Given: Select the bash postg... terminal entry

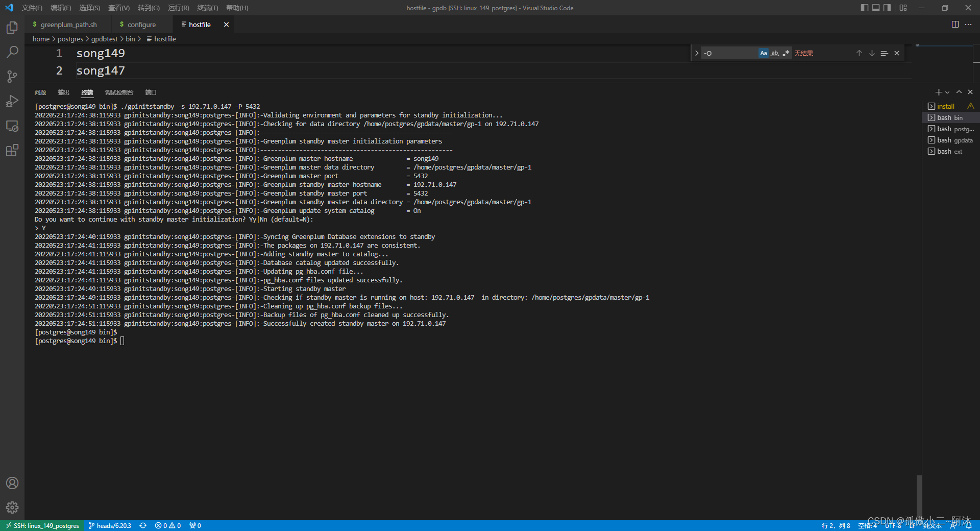Looking at the screenshot, I should point(951,129).
